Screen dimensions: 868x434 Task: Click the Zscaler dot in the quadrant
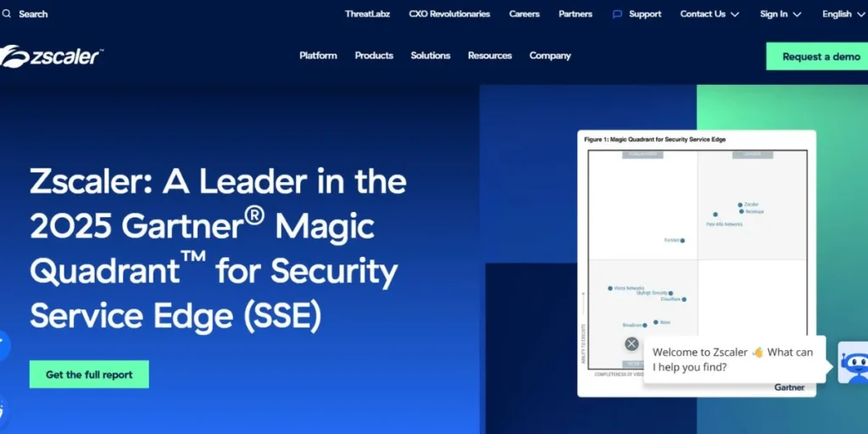tap(740, 205)
